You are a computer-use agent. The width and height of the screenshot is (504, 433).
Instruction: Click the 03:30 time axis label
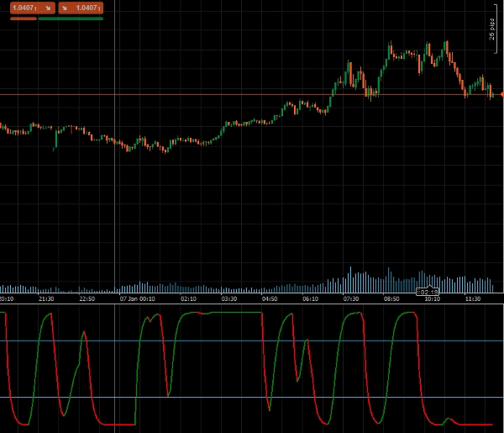pos(228,298)
